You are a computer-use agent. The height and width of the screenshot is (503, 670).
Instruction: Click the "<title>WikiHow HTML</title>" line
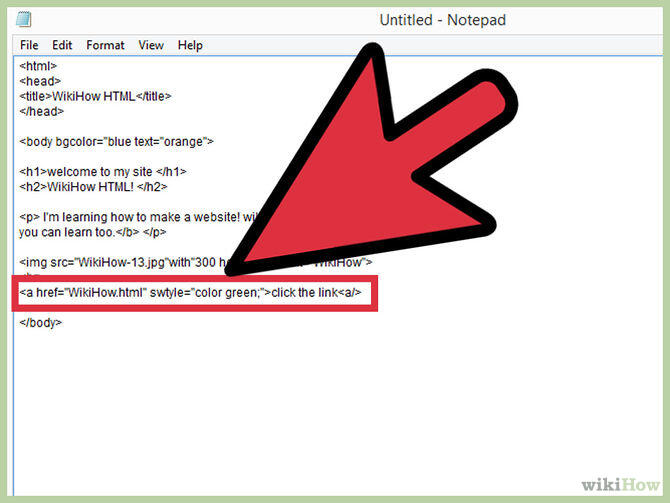(95, 96)
